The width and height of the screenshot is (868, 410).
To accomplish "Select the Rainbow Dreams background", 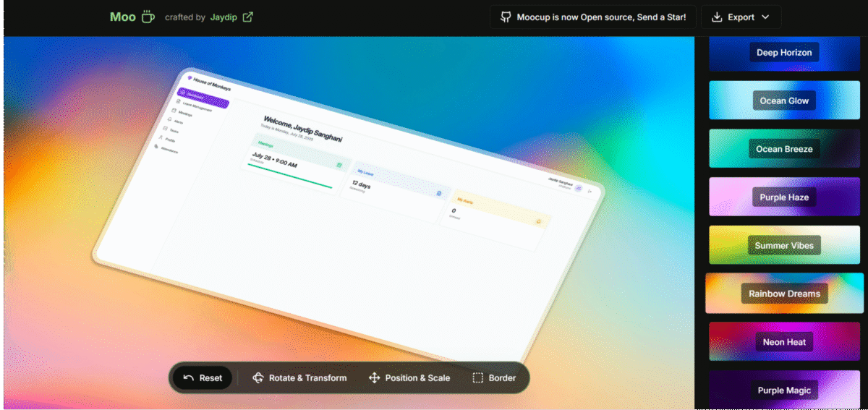I will (785, 293).
